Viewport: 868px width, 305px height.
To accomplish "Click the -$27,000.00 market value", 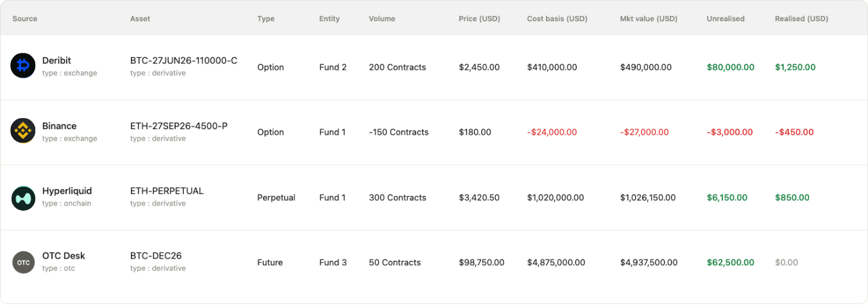I will click(x=645, y=132).
